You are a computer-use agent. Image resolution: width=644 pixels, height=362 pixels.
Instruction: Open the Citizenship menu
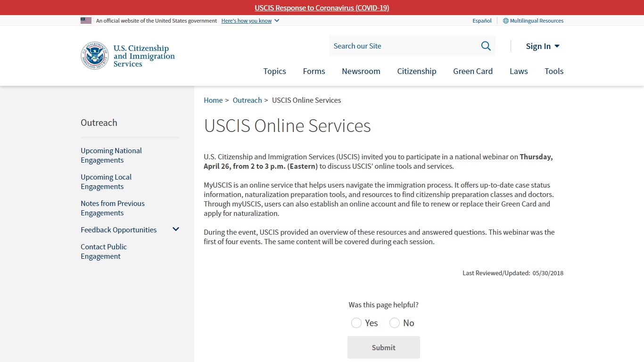pos(417,71)
